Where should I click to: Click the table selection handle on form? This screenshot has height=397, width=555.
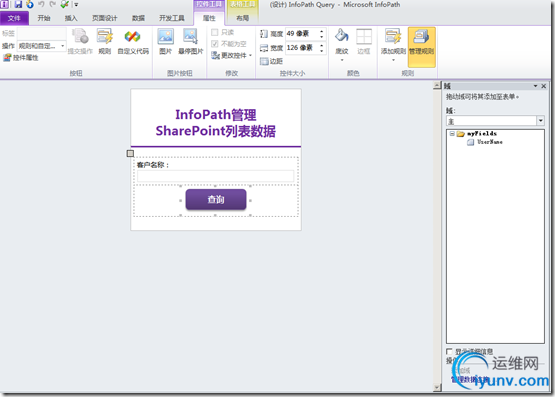click(130, 153)
